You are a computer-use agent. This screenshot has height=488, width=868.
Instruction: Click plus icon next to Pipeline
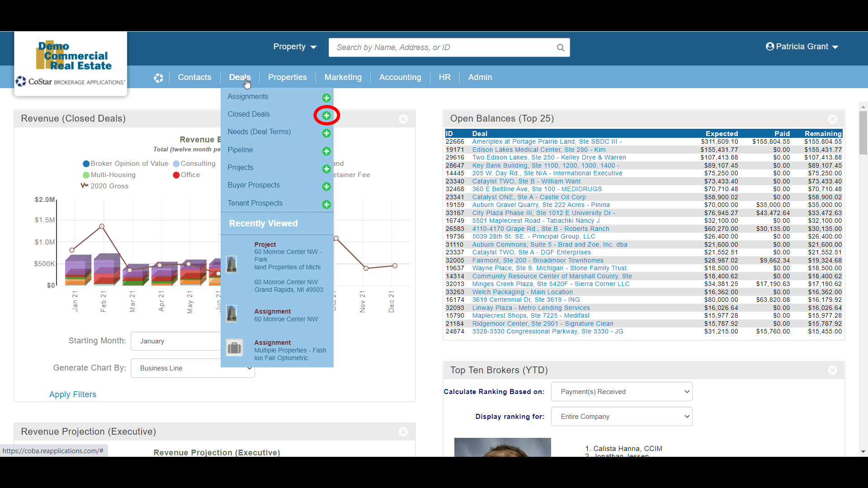click(x=326, y=151)
